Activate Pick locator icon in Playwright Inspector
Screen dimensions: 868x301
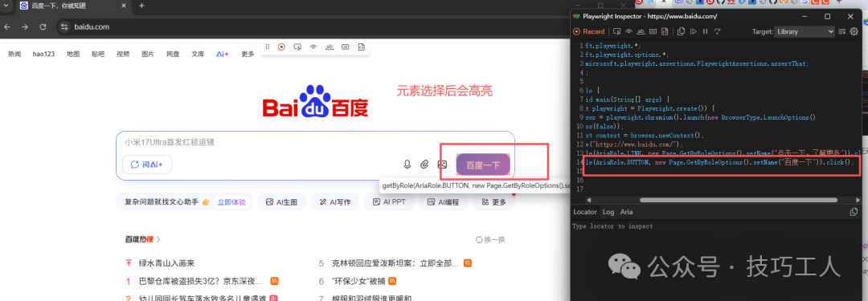(616, 31)
